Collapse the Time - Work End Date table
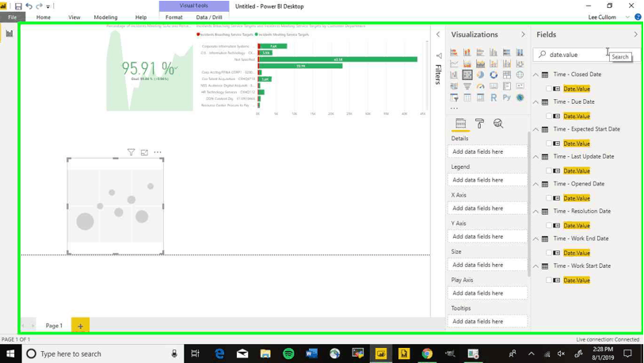This screenshot has width=644, height=363. 536,239
